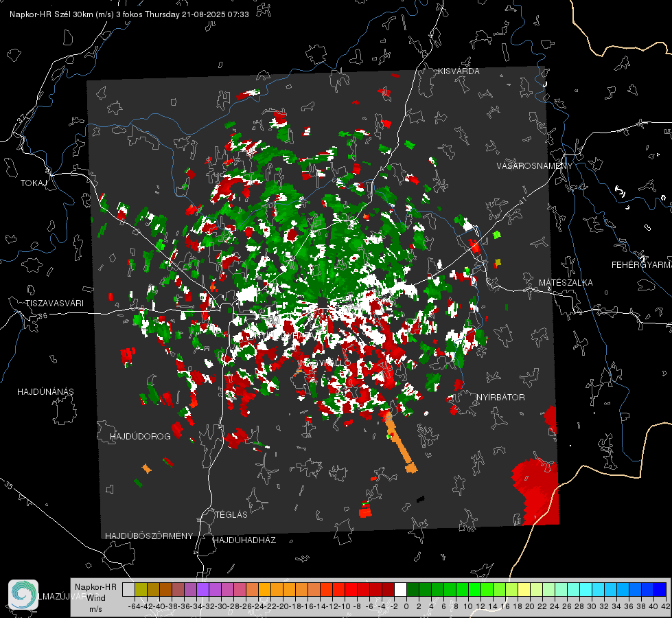The width and height of the screenshot is (672, 618).
Task: Click the legend value 0
Action: (x=406, y=606)
